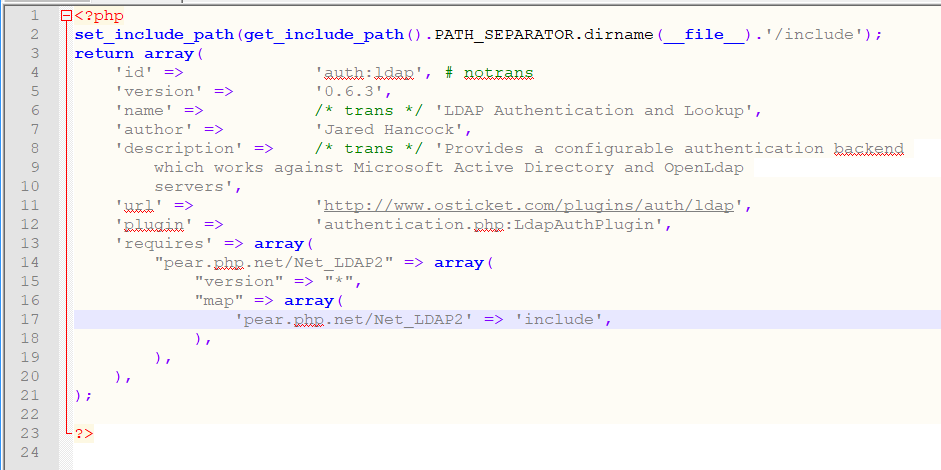
Task: Click the 'author' key
Action: coord(154,130)
